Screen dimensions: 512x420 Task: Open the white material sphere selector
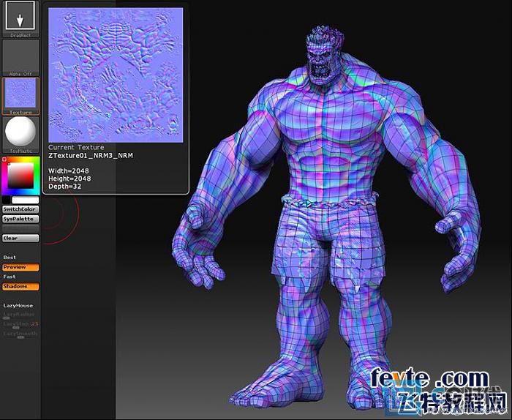(x=20, y=135)
